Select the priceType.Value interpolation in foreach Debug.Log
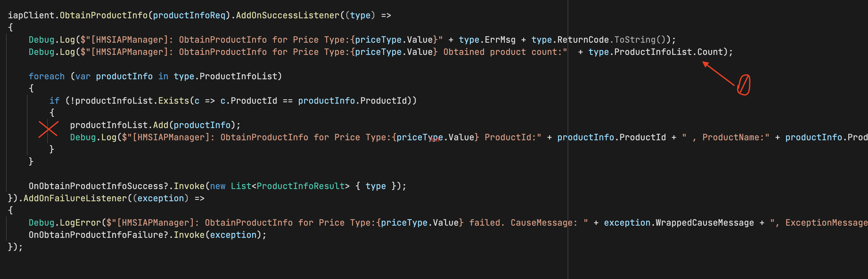Viewport: 868px width, 279px height. 435,137
